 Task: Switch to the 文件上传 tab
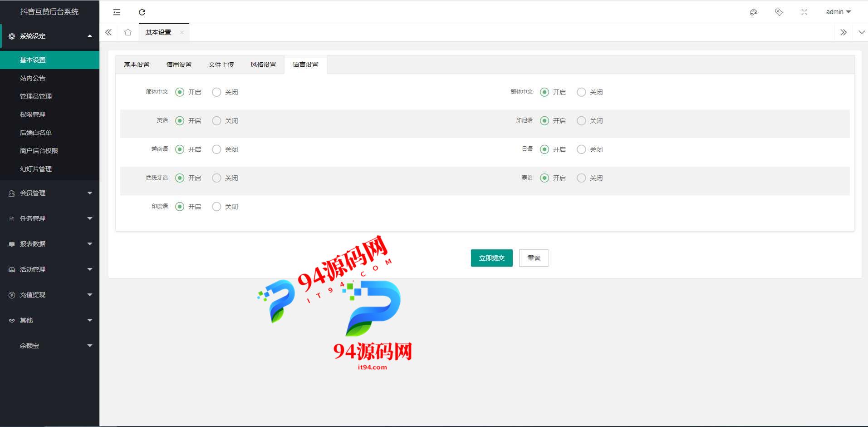click(x=221, y=65)
